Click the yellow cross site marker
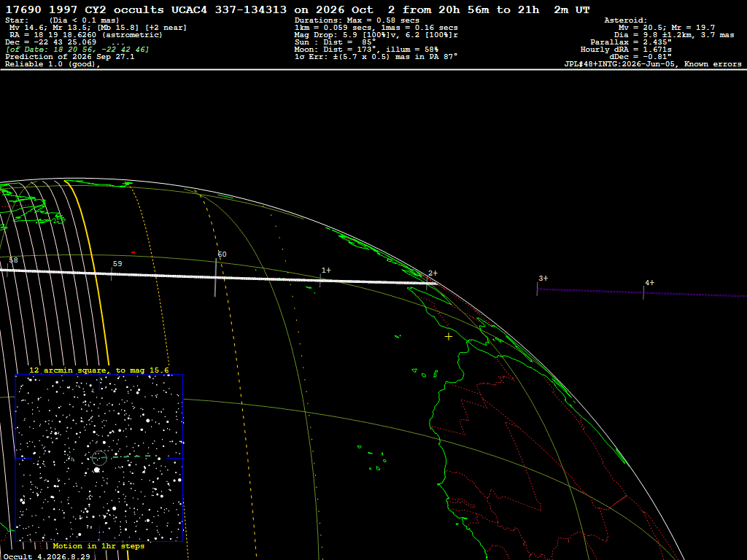The width and height of the screenshot is (747, 560). click(449, 337)
